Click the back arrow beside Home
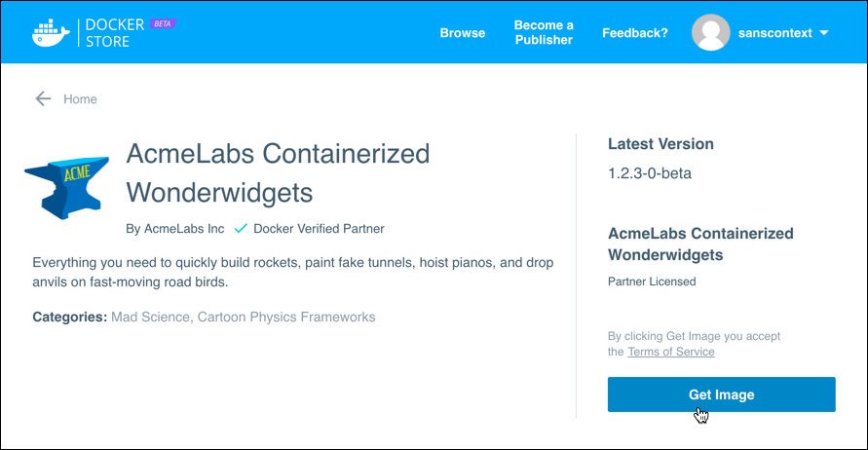Screen dimensions: 868x450 tap(42, 98)
